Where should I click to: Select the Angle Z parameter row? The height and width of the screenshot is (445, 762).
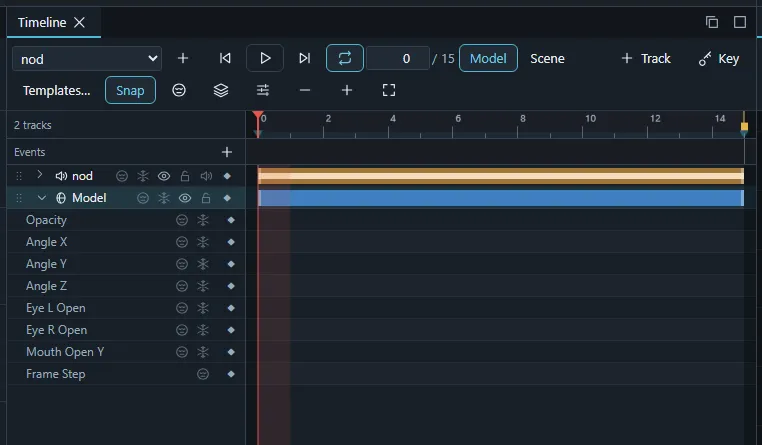tap(126, 286)
